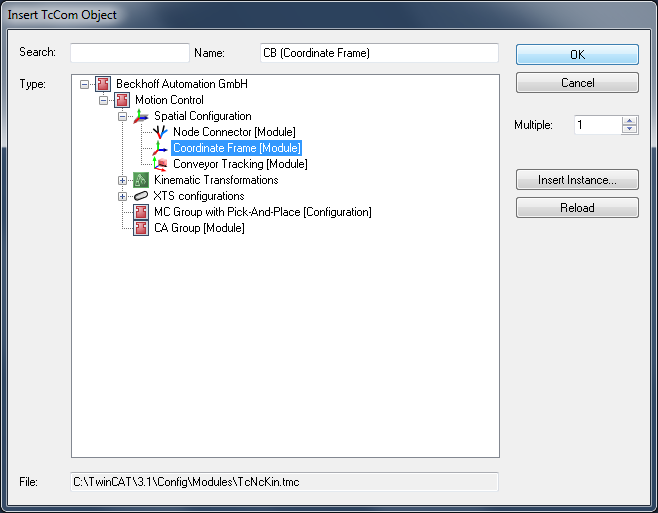Screen dimensions: 658x513
Task: Select Coordinate Frame [Module]
Action: point(237,148)
